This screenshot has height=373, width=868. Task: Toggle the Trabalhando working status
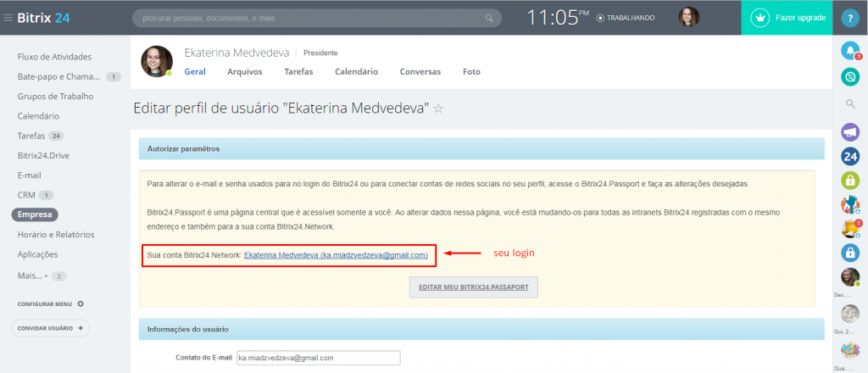[x=626, y=18]
